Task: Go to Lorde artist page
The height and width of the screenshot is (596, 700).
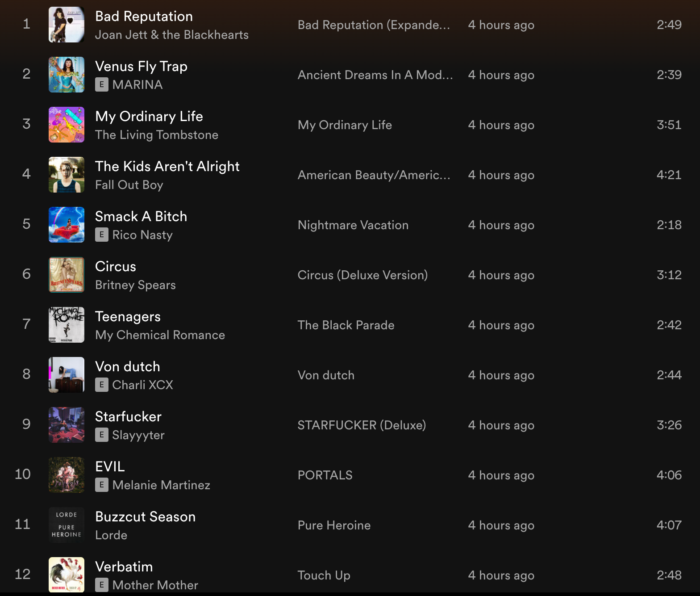Action: coord(111,535)
